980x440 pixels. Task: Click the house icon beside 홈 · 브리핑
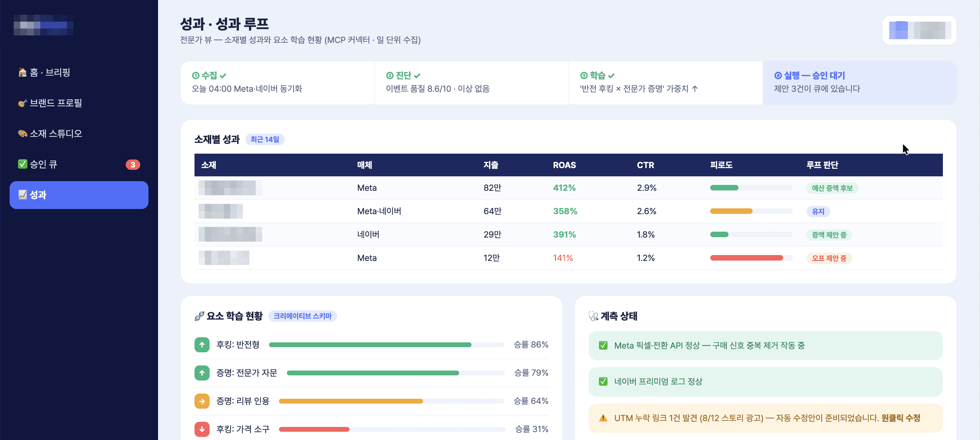pyautogui.click(x=22, y=72)
